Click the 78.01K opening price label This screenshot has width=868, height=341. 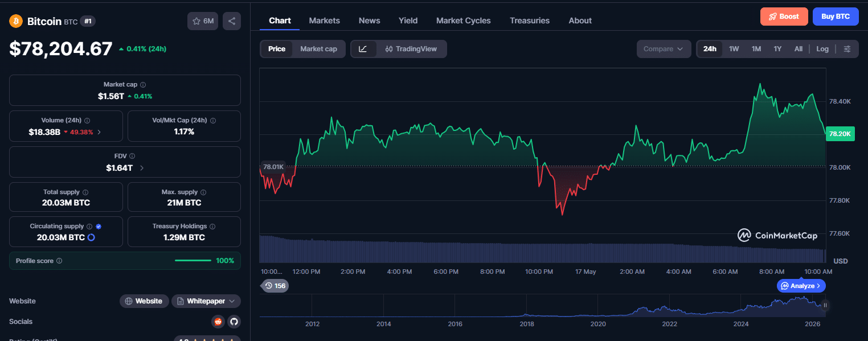tap(272, 167)
